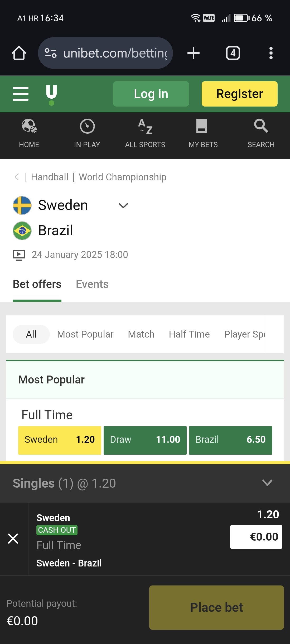Go to the Home section
The width and height of the screenshot is (290, 644).
pos(29,133)
